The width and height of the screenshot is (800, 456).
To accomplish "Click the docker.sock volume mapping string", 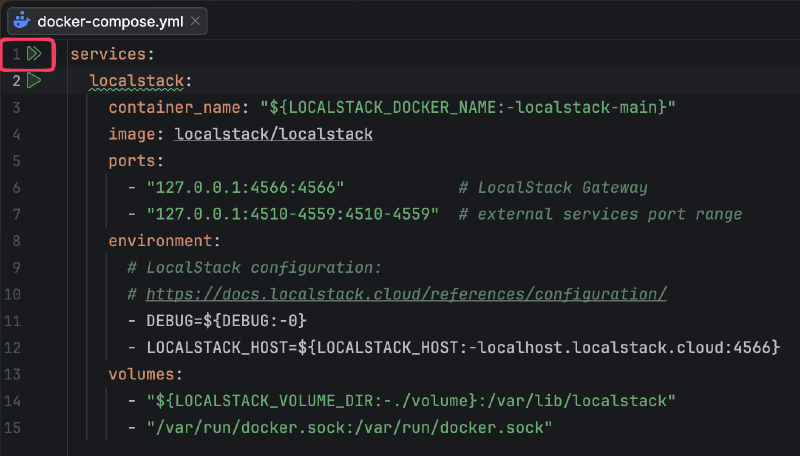I will [x=349, y=428].
